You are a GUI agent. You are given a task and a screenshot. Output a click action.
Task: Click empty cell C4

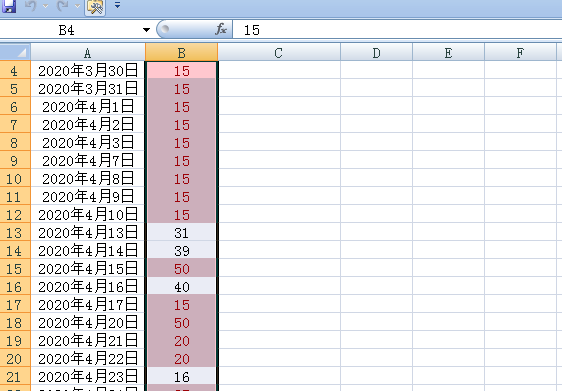click(279, 70)
